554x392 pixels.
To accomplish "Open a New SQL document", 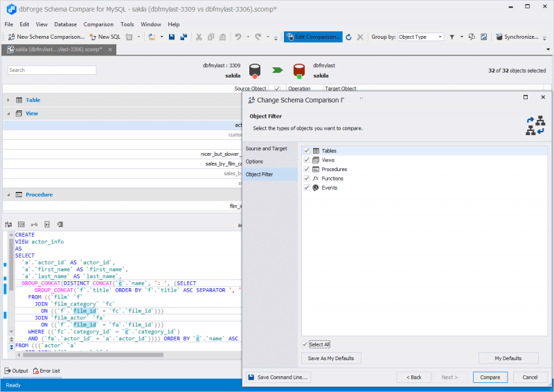I will point(105,37).
